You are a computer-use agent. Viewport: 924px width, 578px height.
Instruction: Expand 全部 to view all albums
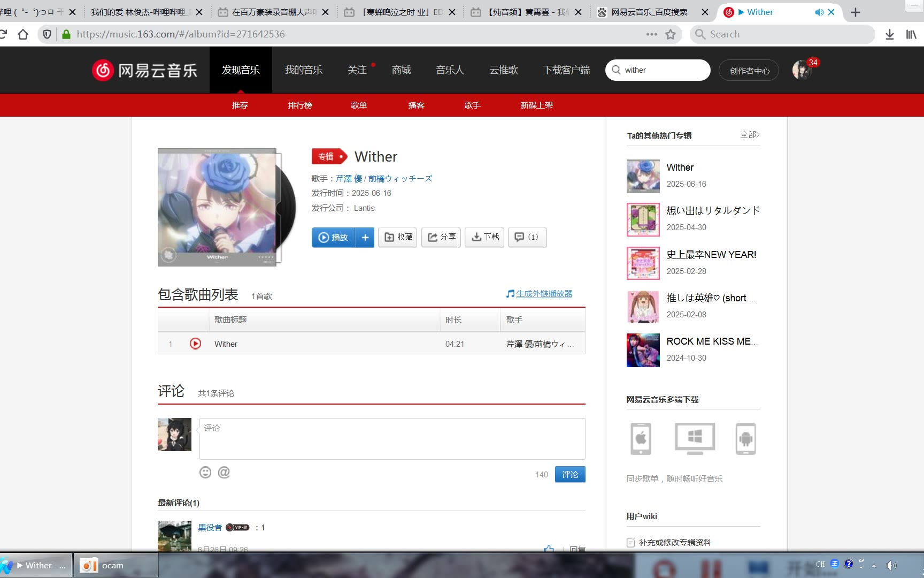pos(749,135)
